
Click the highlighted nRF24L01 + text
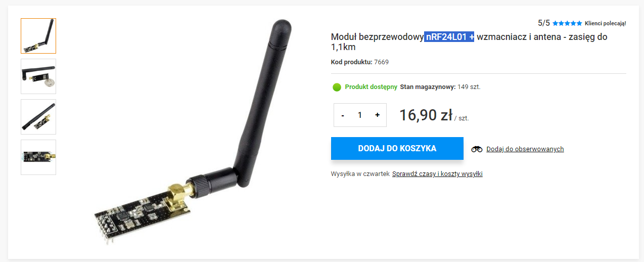pos(449,37)
